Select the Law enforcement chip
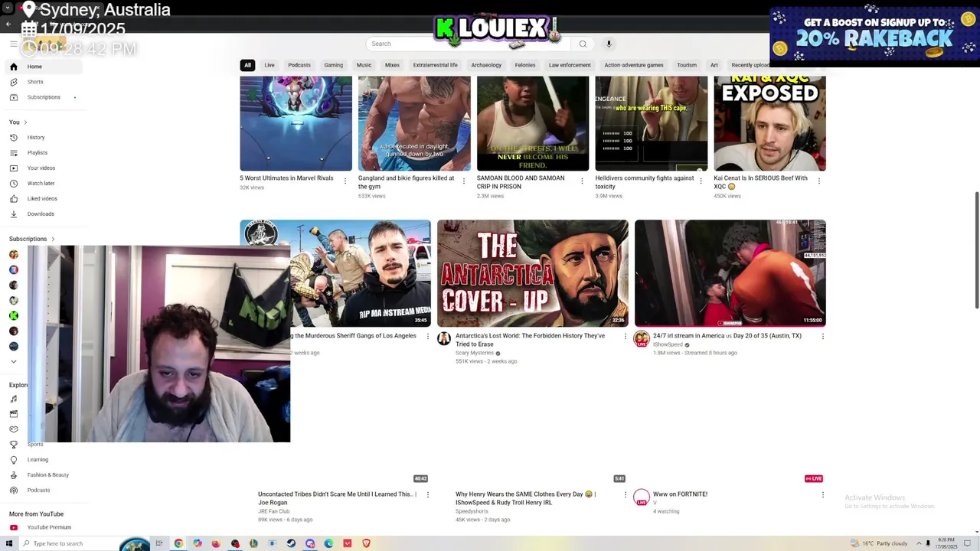Screen dimensions: 980x551 [x=570, y=65]
